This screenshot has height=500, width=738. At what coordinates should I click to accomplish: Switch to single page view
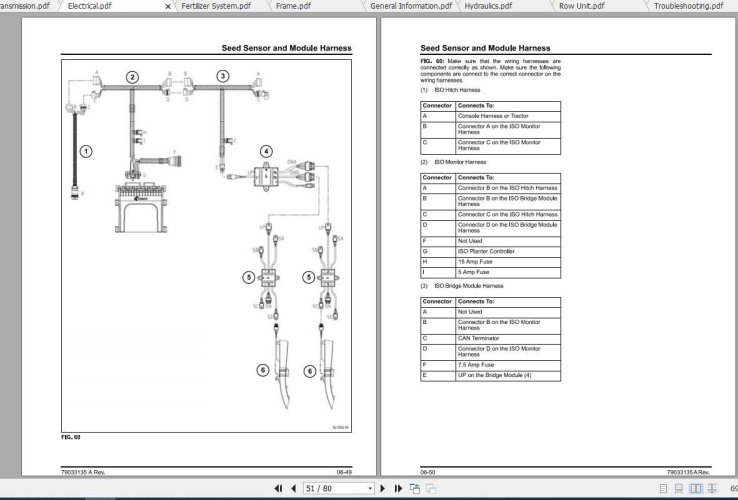[x=663, y=489]
